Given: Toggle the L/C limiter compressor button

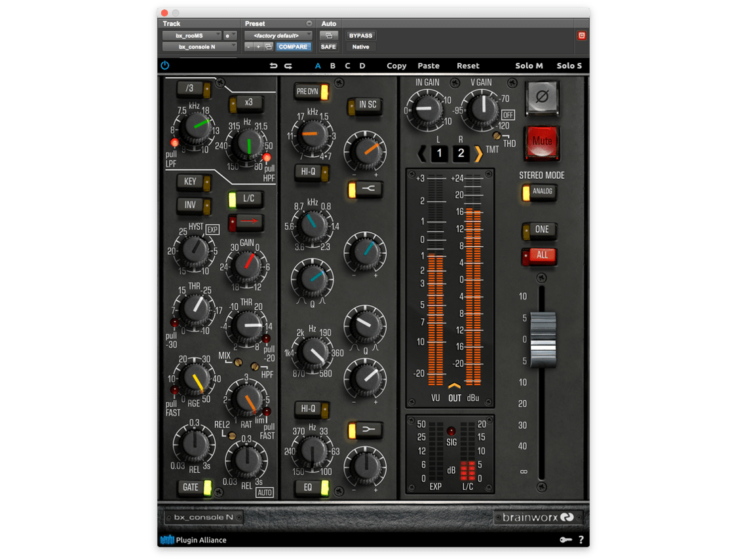Looking at the screenshot, I should (246, 199).
